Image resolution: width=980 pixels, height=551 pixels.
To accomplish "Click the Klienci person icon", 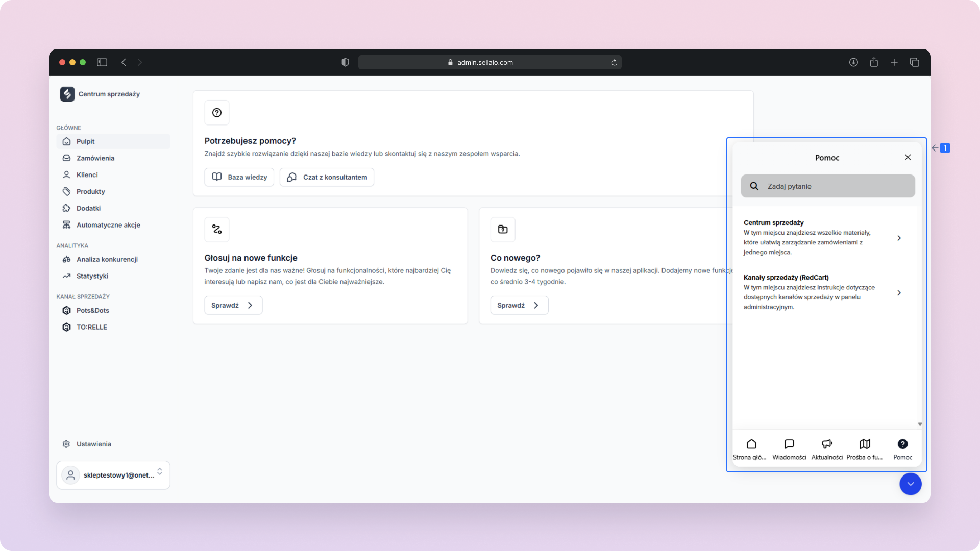I will 66,174.
